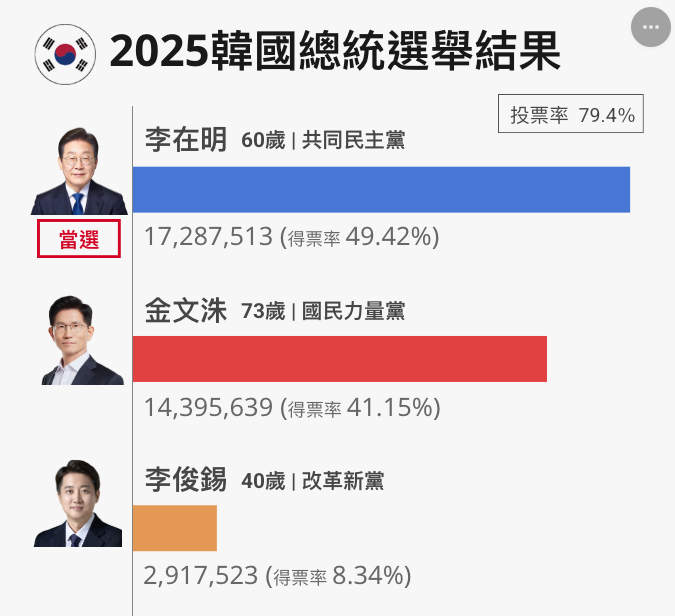675x616 pixels.
Task: Select candidate name 金文洙
Action: 186,310
